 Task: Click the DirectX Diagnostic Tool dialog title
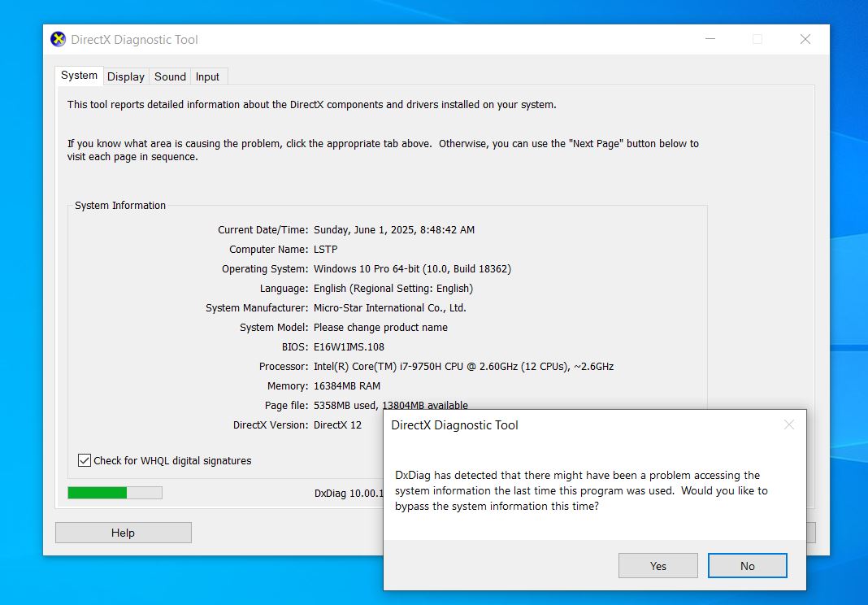point(454,425)
